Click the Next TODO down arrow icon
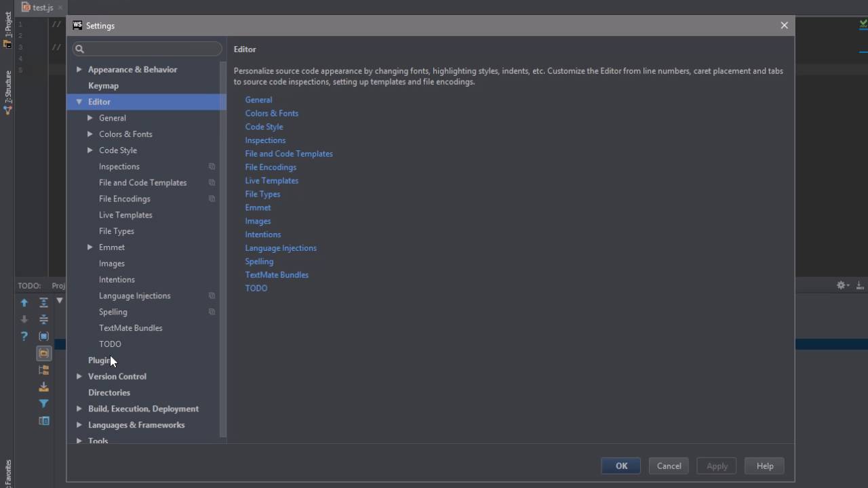The height and width of the screenshot is (488, 868). (x=24, y=319)
